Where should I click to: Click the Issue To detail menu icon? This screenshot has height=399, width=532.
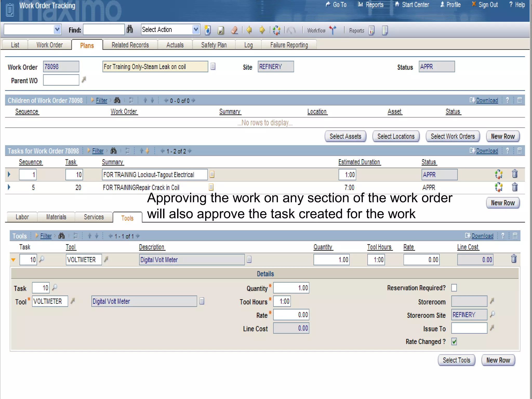tap(492, 328)
